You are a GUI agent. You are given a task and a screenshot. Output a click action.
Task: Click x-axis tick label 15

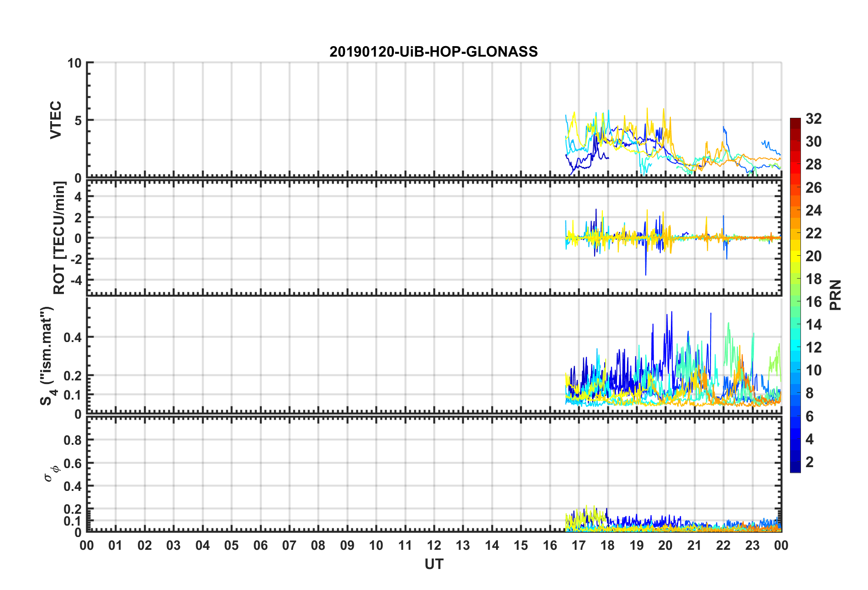(521, 545)
